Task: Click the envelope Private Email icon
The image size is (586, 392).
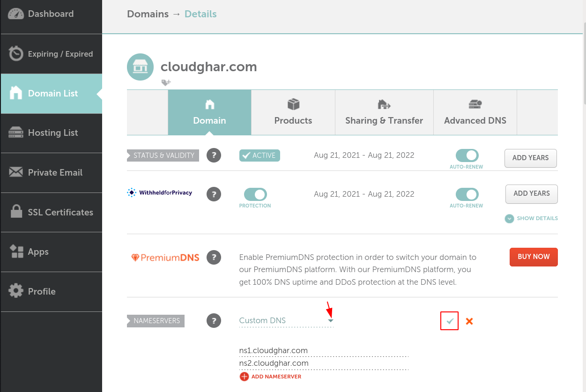Action: tap(16, 172)
